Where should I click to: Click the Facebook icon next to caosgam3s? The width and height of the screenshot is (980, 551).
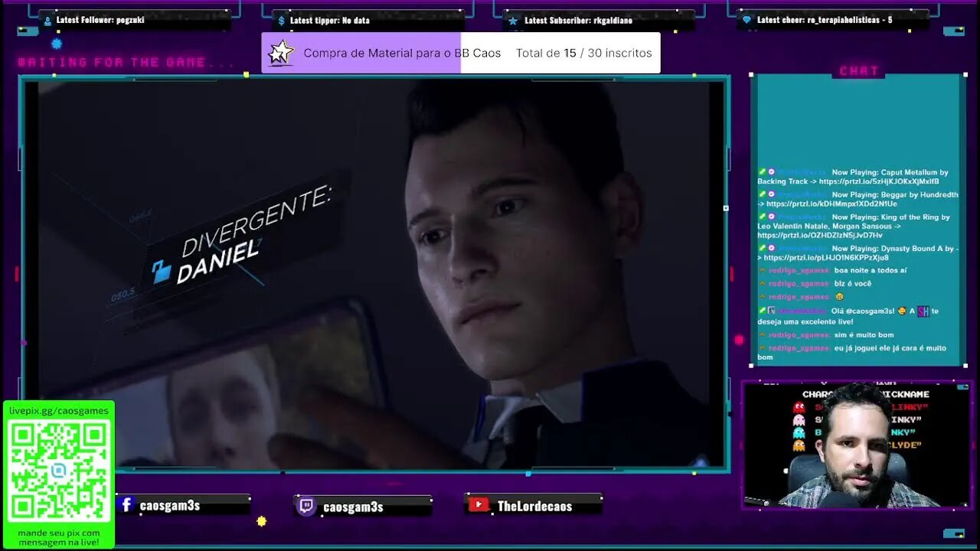click(x=127, y=505)
